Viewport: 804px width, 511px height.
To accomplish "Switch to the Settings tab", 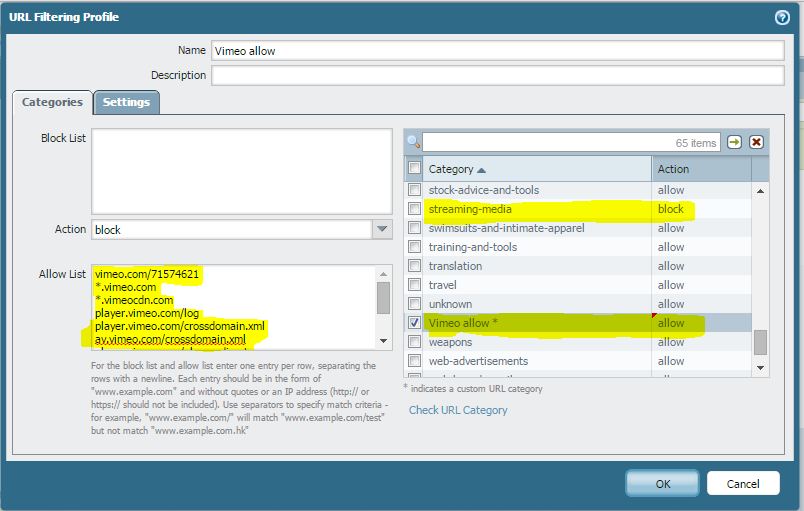I will point(126,102).
